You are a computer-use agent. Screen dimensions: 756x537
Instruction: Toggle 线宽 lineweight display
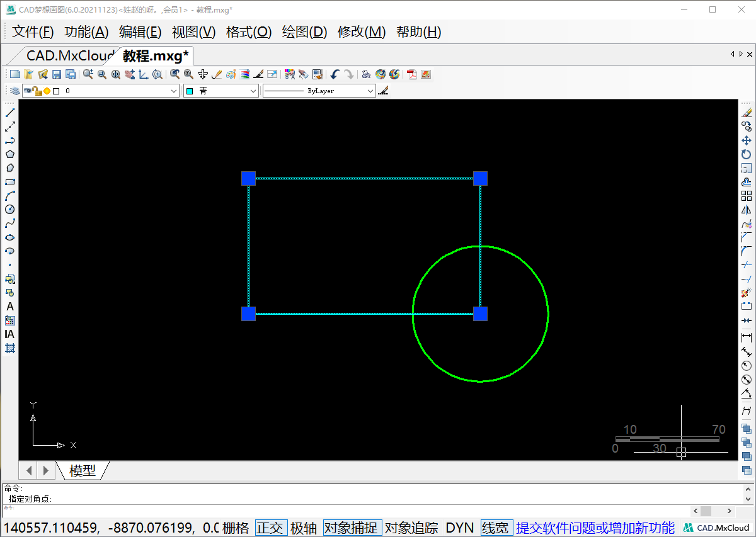495,528
